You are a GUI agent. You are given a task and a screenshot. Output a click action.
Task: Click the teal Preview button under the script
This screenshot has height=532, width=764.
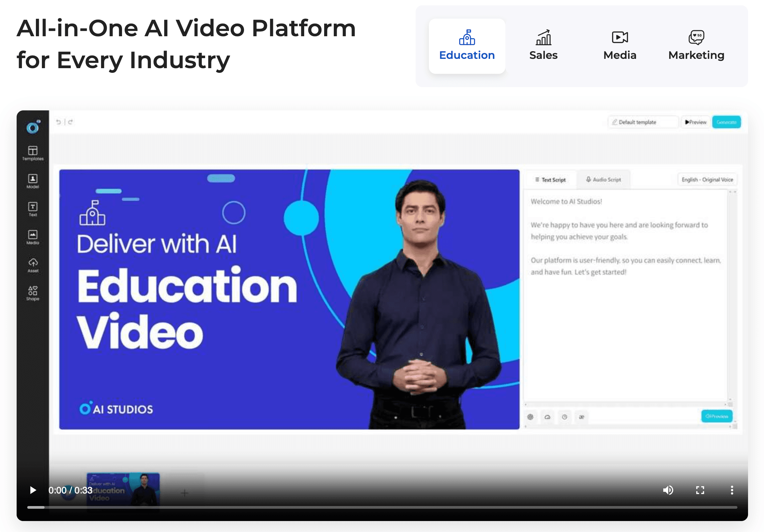[x=717, y=416]
